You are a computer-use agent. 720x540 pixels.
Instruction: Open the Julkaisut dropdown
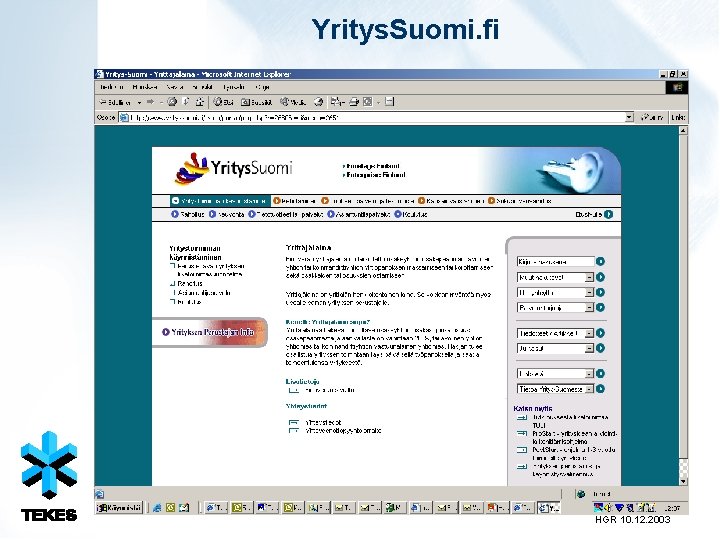click(x=556, y=349)
